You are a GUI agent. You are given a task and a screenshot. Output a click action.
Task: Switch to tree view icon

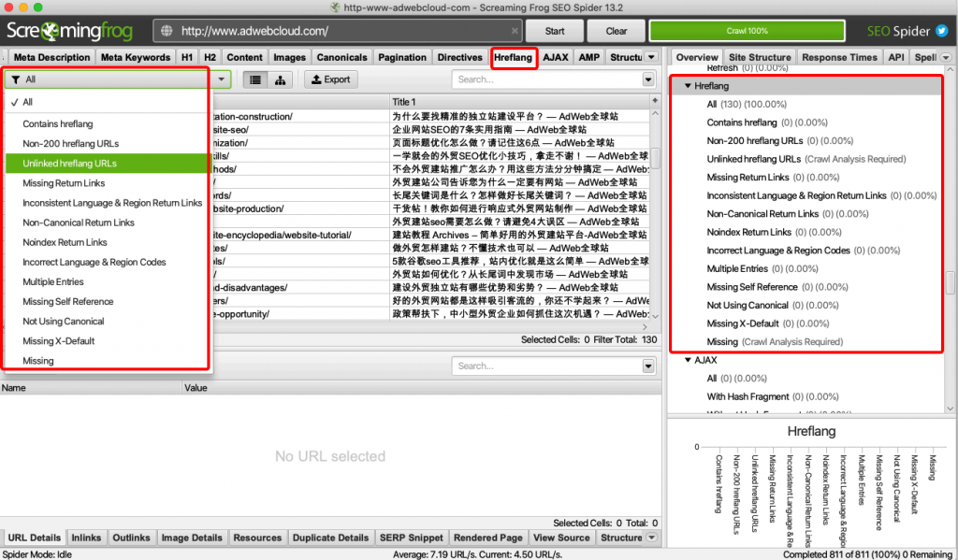pos(280,79)
